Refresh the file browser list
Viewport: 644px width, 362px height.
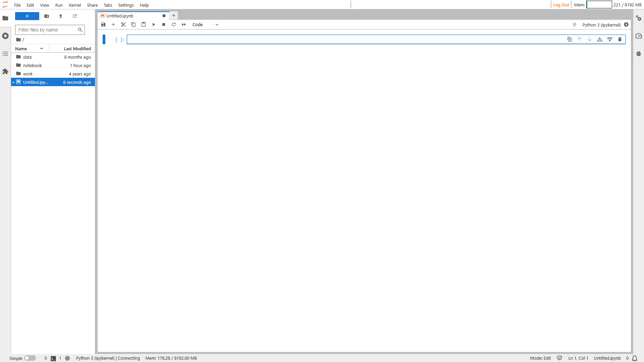tap(75, 16)
